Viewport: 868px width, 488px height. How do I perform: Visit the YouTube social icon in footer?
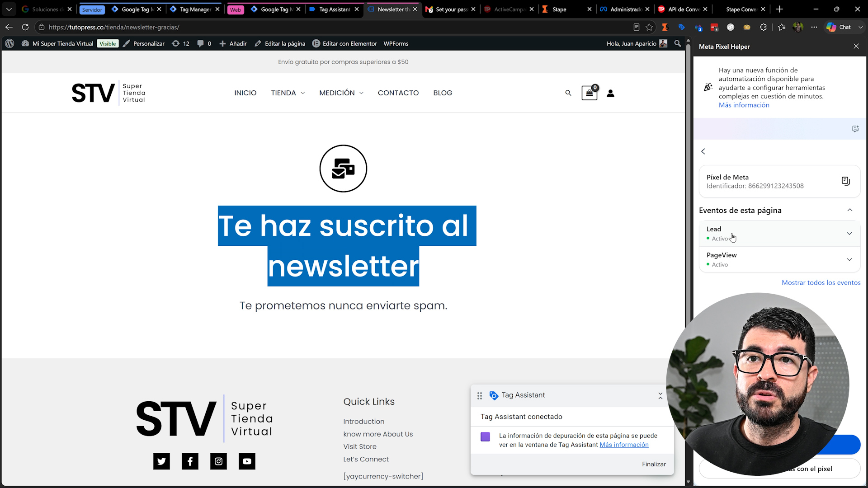click(247, 461)
